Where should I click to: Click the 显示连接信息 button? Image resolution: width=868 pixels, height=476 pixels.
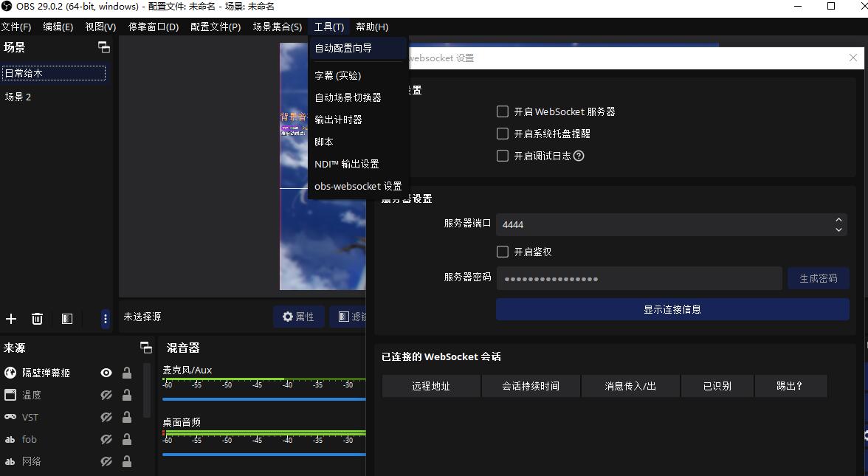pos(672,309)
